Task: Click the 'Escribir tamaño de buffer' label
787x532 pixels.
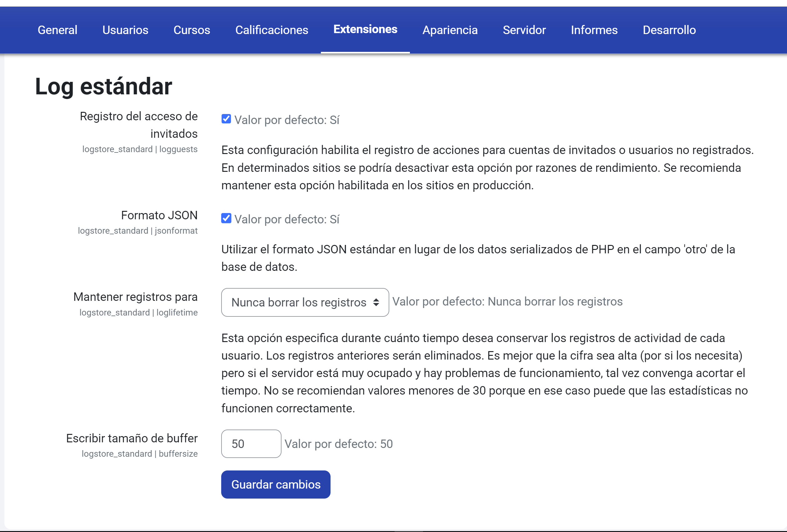Action: [x=132, y=438]
